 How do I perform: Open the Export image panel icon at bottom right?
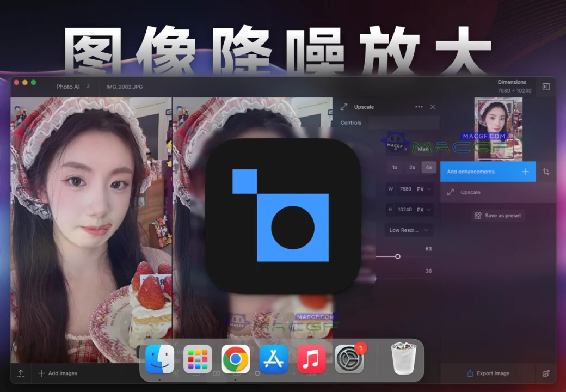(546, 373)
